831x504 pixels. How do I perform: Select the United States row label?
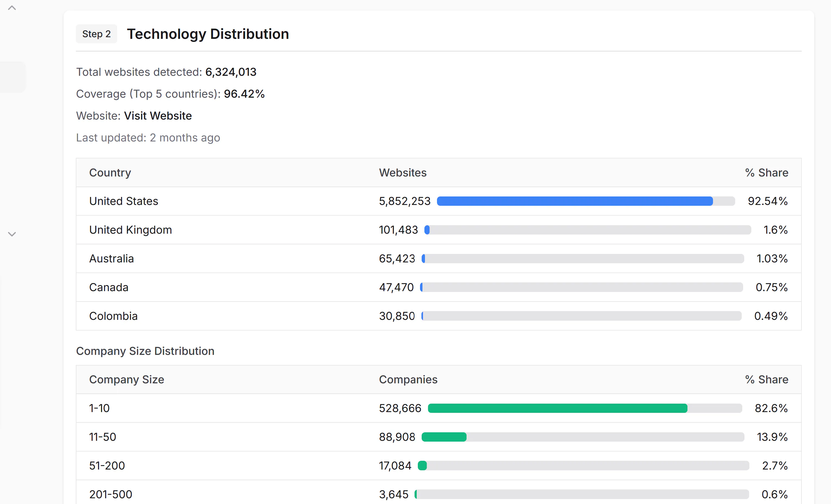[x=123, y=201]
